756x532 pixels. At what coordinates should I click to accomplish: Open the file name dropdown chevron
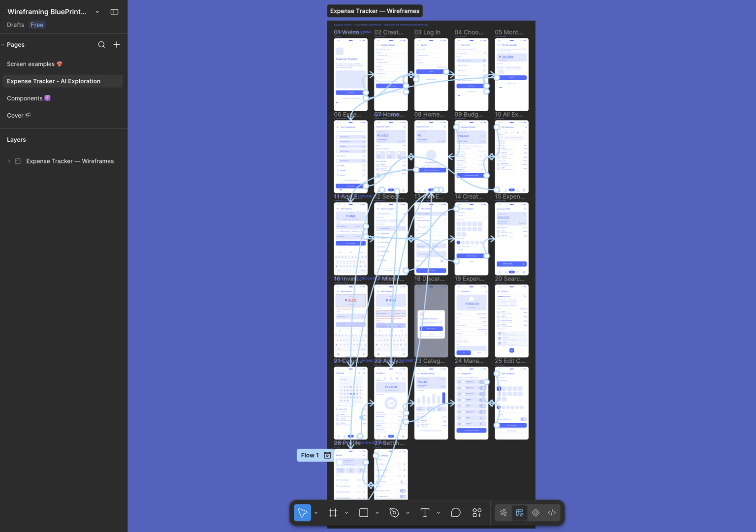[x=97, y=12]
